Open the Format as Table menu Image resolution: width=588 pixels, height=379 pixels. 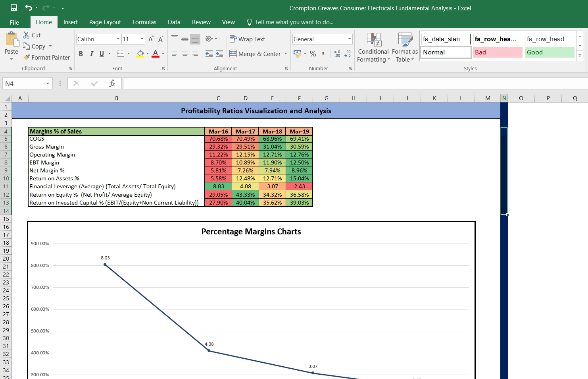pos(405,48)
